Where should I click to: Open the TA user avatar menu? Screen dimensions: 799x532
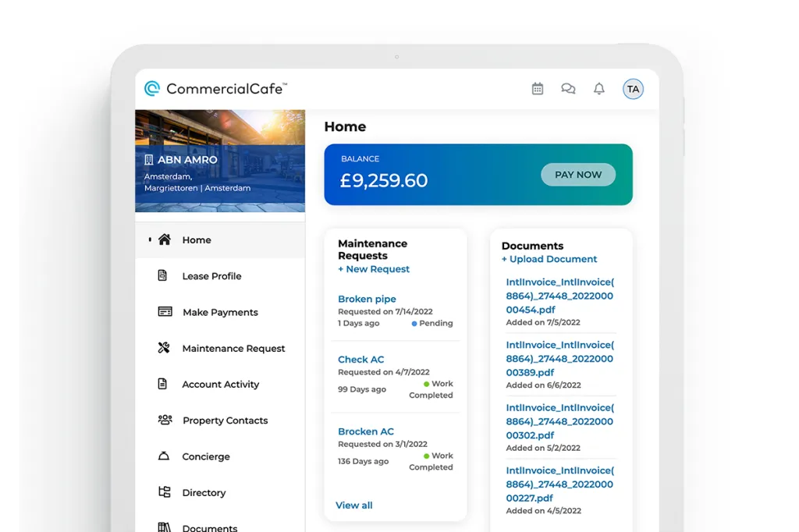click(x=633, y=89)
